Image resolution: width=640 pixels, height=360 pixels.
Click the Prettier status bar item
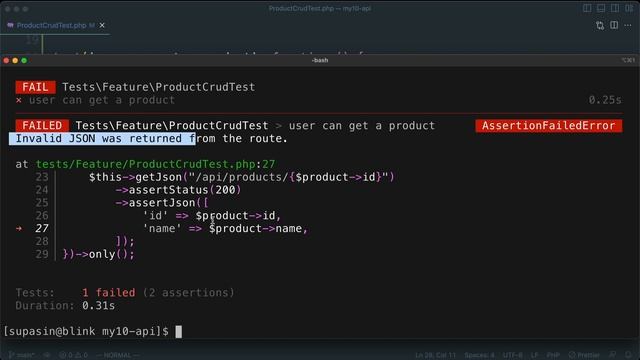coord(584,355)
